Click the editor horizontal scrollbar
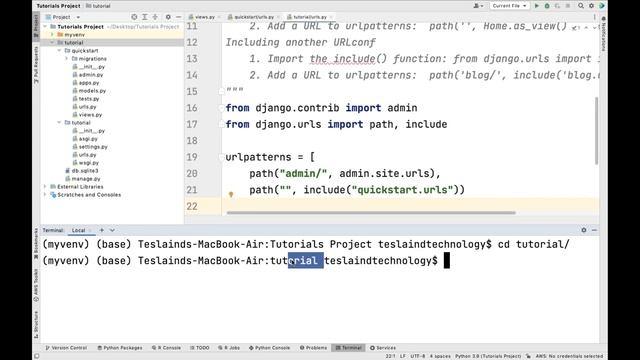The height and width of the screenshot is (360, 640). tap(371, 213)
